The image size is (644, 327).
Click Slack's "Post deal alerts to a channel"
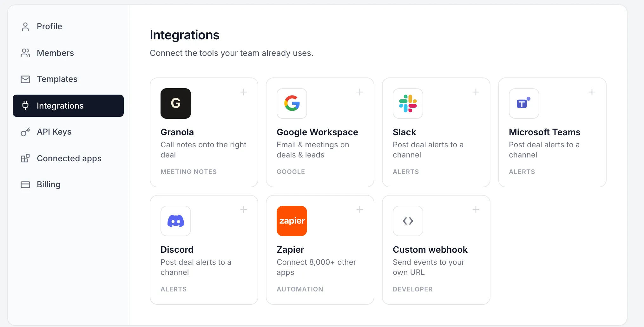click(x=428, y=150)
